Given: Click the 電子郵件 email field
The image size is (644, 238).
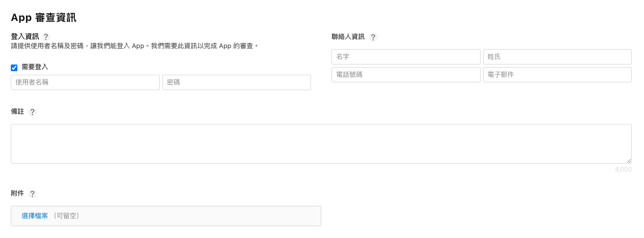Looking at the screenshot, I should (x=557, y=75).
